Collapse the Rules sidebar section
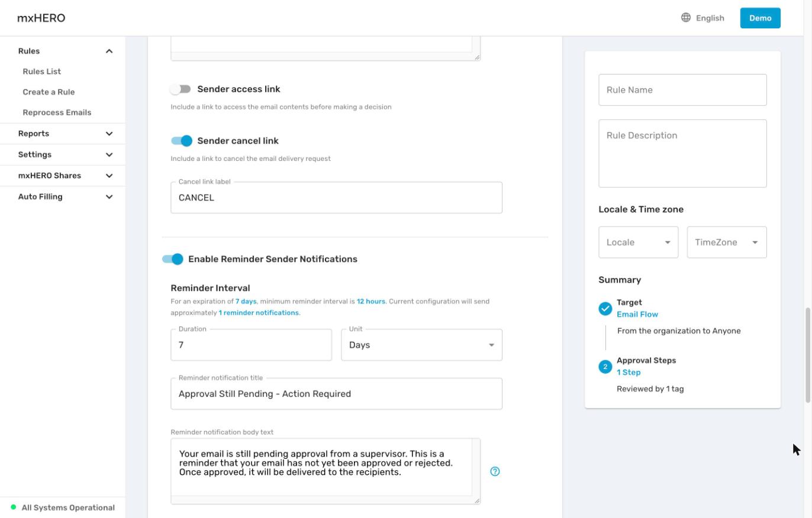 pyautogui.click(x=109, y=51)
